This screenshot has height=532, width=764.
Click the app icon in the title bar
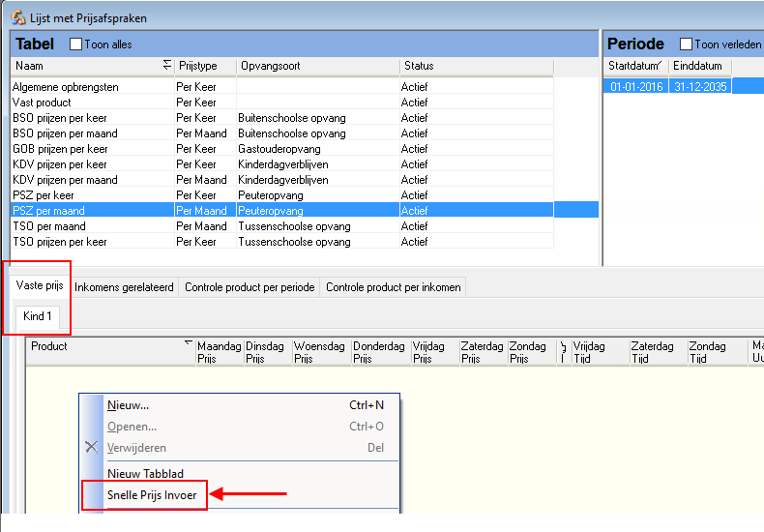(x=17, y=18)
